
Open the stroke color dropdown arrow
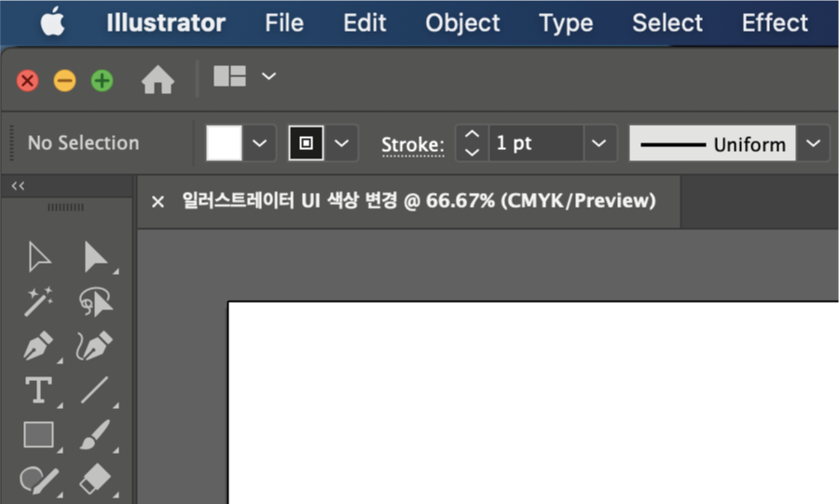click(x=341, y=143)
